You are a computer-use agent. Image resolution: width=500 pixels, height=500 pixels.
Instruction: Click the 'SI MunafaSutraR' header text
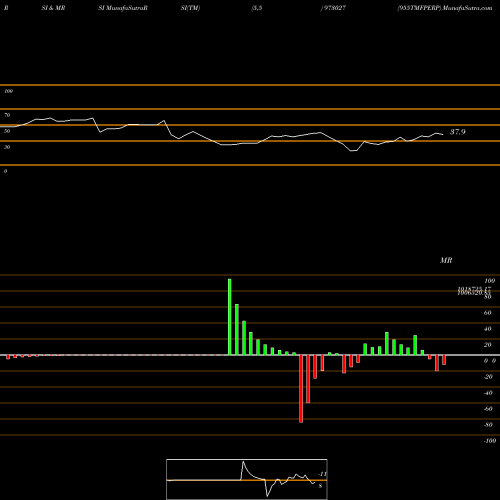point(123,8)
